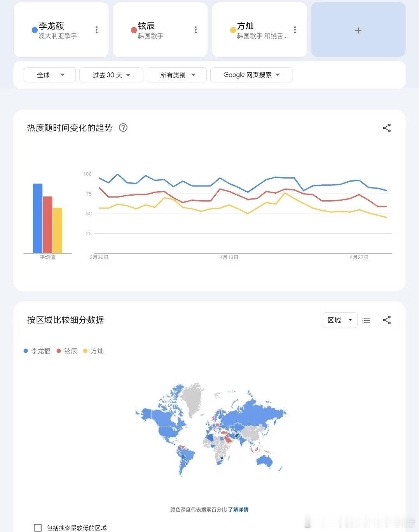
Task: Switch region breakdown to list view
Action: 366,320
